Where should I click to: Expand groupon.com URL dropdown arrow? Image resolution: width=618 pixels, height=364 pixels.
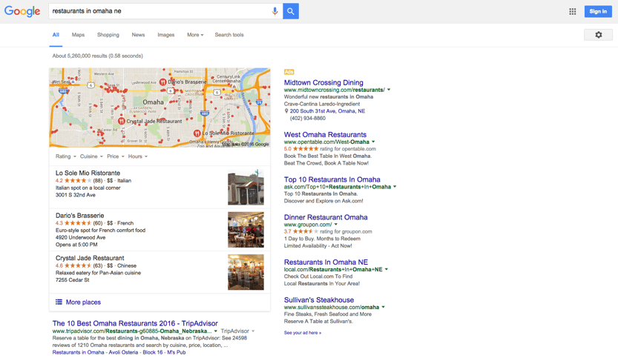[336, 225]
